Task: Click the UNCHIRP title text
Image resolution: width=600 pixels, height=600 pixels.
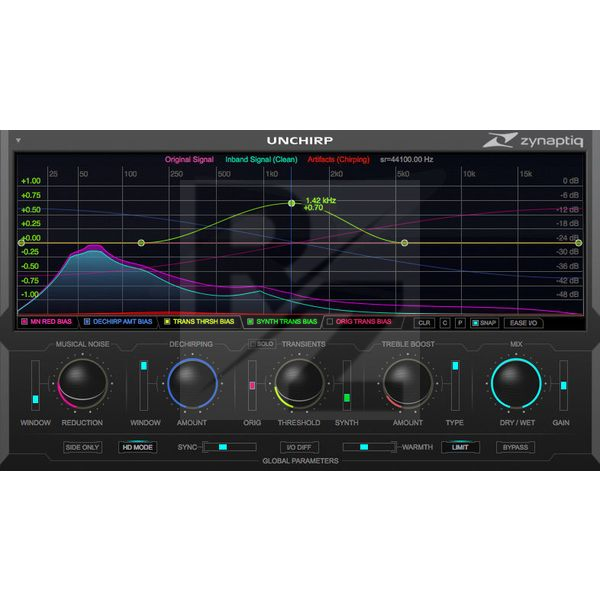Action: click(x=300, y=140)
